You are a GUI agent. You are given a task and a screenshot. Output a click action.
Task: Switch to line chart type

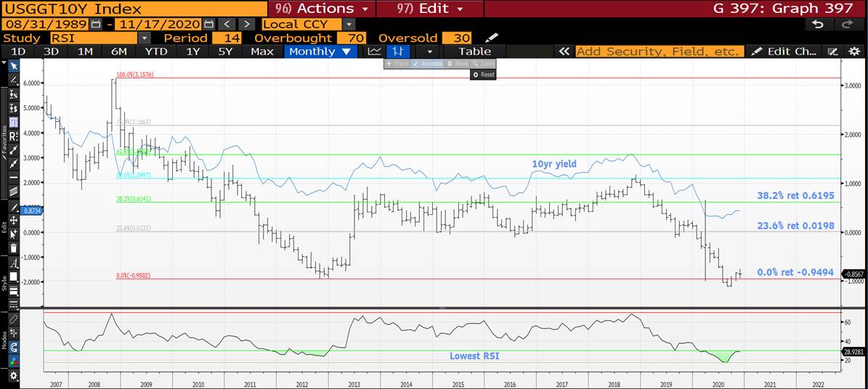pos(375,52)
